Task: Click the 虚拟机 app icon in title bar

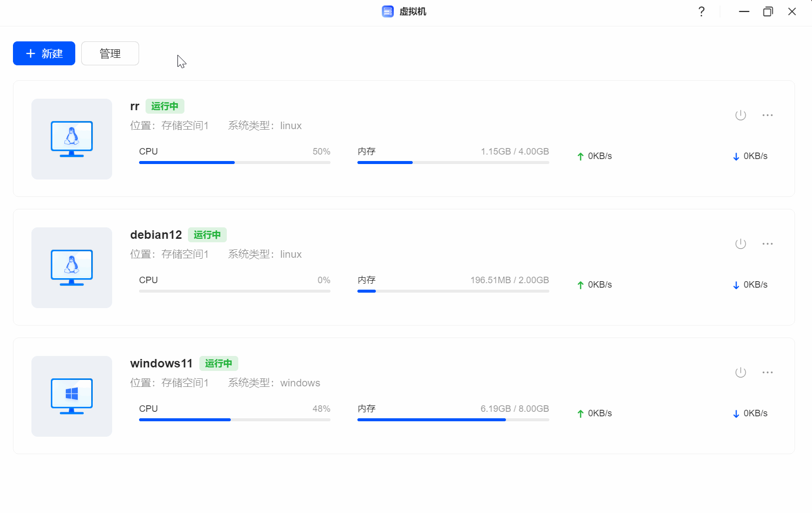Action: tap(388, 11)
